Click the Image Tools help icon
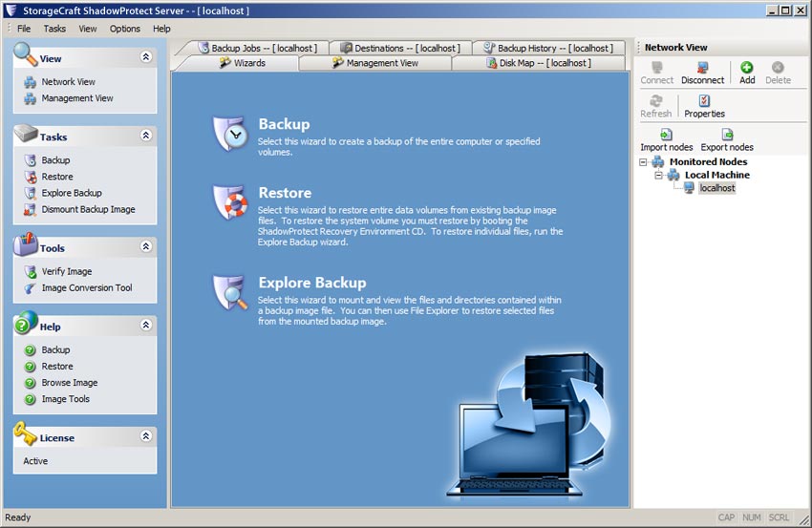 coord(30,399)
